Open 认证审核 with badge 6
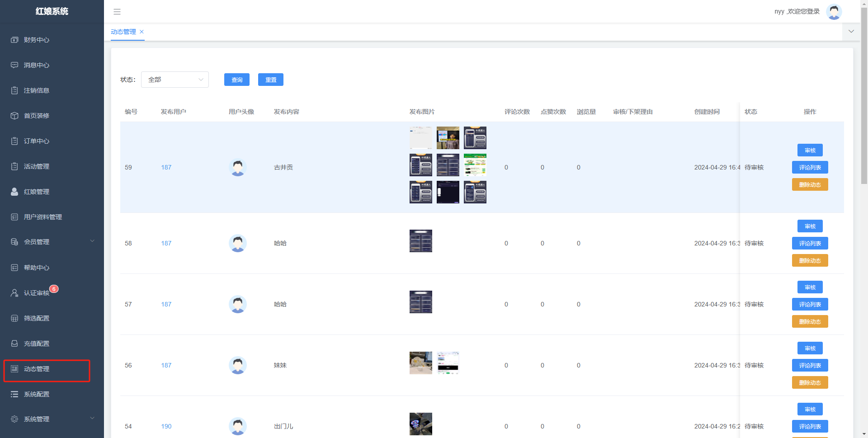Viewport: 868px width, 438px height. pos(37,293)
